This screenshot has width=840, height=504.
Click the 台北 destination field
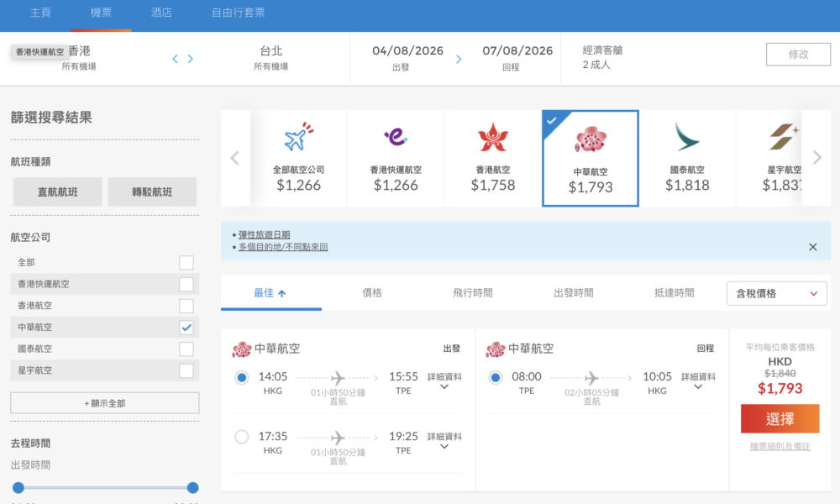[271, 58]
